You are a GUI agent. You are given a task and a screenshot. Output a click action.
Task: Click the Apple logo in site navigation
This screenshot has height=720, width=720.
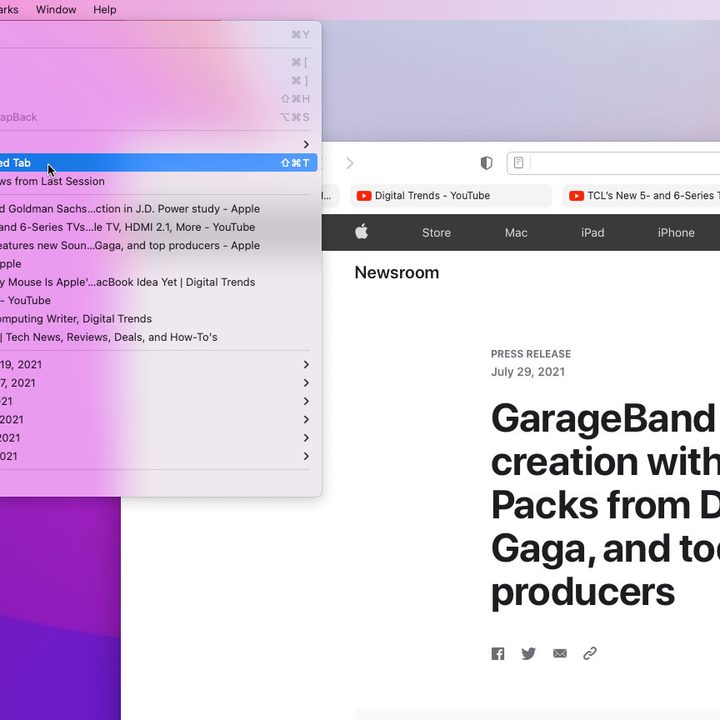coord(362,232)
